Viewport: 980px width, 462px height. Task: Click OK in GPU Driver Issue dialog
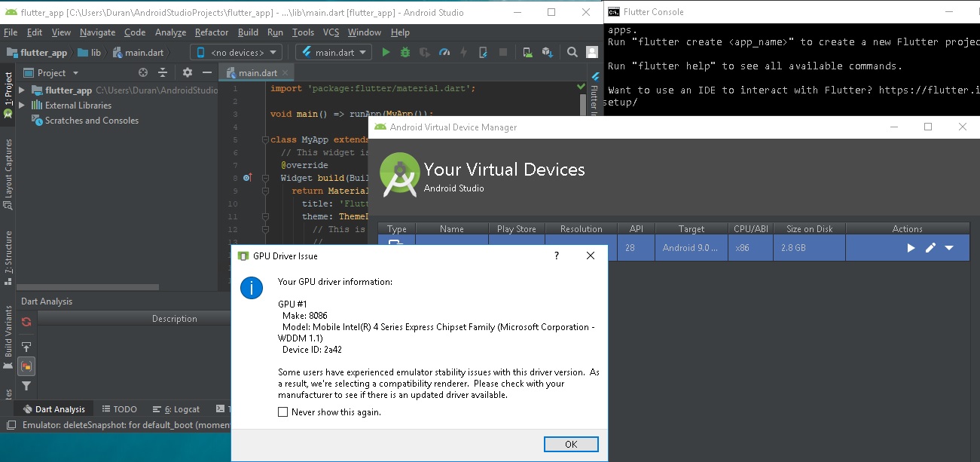(x=571, y=444)
